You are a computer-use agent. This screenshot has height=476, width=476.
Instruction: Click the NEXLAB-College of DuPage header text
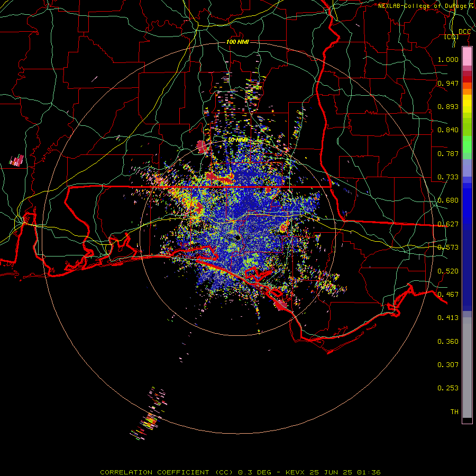point(427,6)
